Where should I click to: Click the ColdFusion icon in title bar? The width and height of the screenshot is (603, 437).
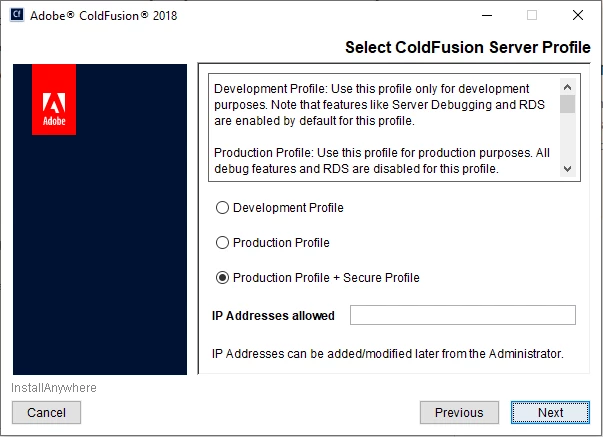17,15
